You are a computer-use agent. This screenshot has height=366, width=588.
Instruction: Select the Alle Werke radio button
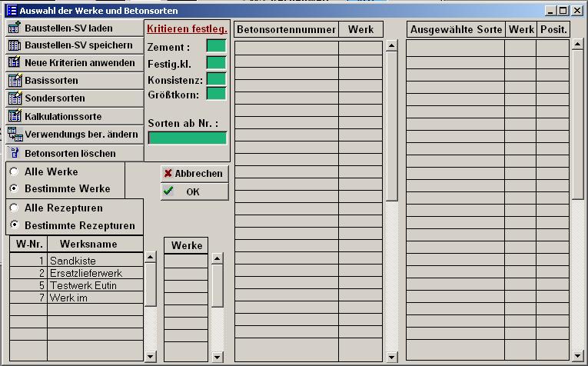[x=15, y=171]
